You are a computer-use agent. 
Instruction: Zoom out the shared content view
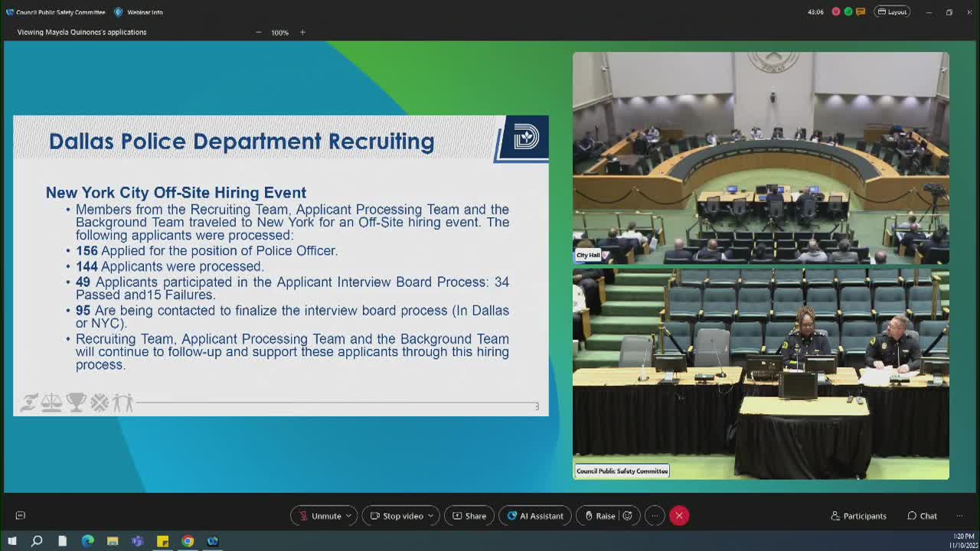coord(258,32)
